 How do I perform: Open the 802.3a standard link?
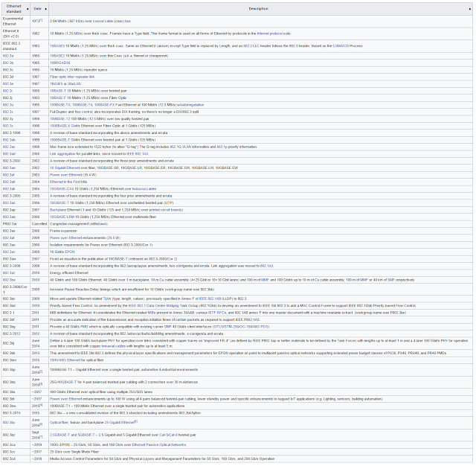pyautogui.click(x=8, y=56)
